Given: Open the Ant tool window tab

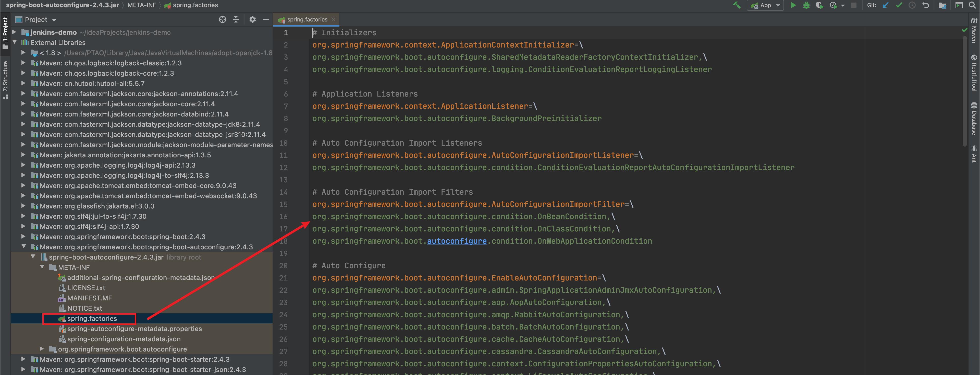Looking at the screenshot, I should click(974, 154).
